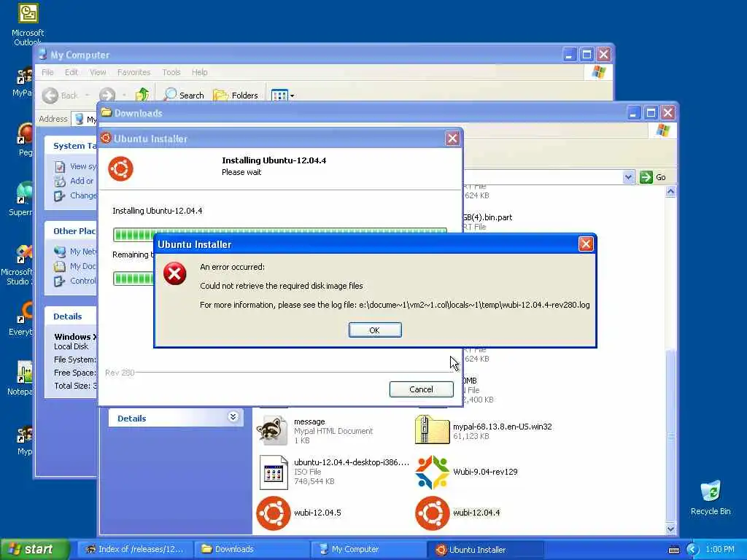Select the wubi-12.04.5 file icon

(x=274, y=513)
